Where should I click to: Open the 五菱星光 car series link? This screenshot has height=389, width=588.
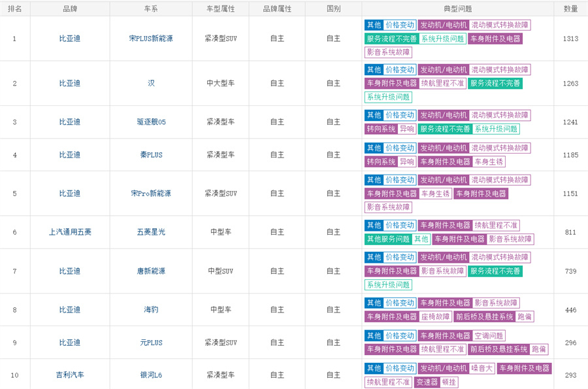(151, 232)
